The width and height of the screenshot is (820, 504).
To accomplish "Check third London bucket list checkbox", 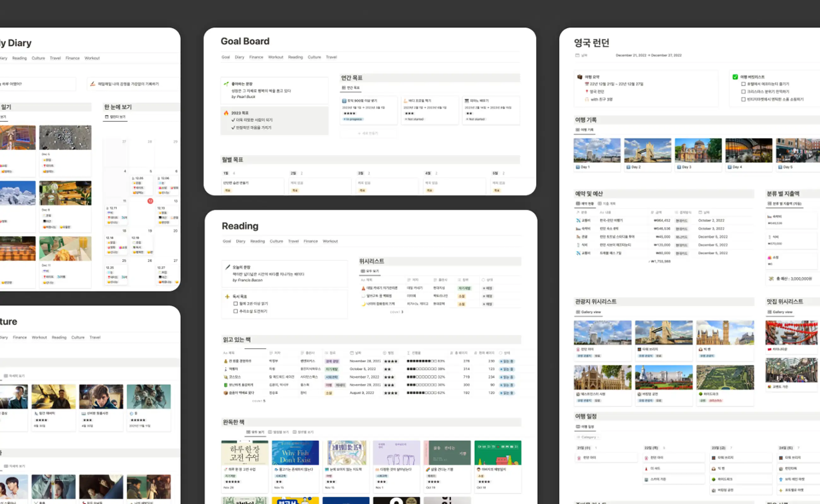I will tap(743, 99).
